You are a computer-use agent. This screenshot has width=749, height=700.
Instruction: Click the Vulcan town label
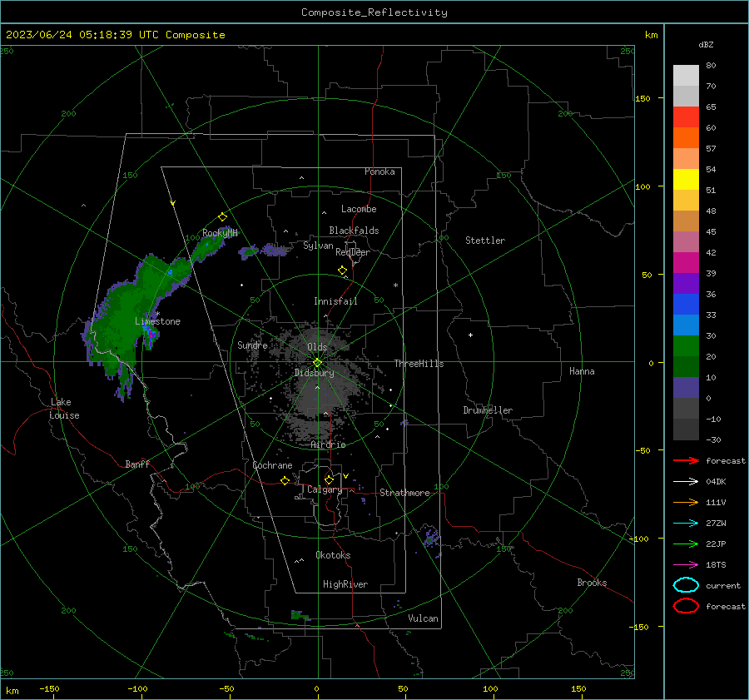[423, 618]
